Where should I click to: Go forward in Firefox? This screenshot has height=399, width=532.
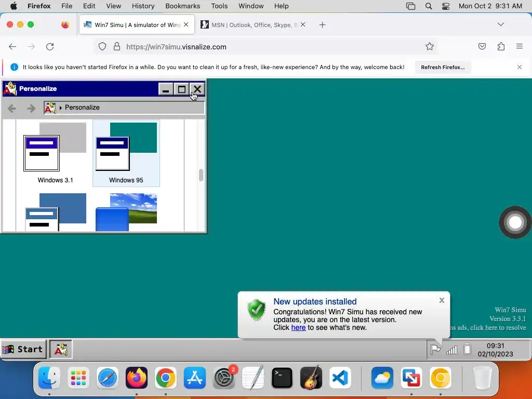tap(31, 47)
